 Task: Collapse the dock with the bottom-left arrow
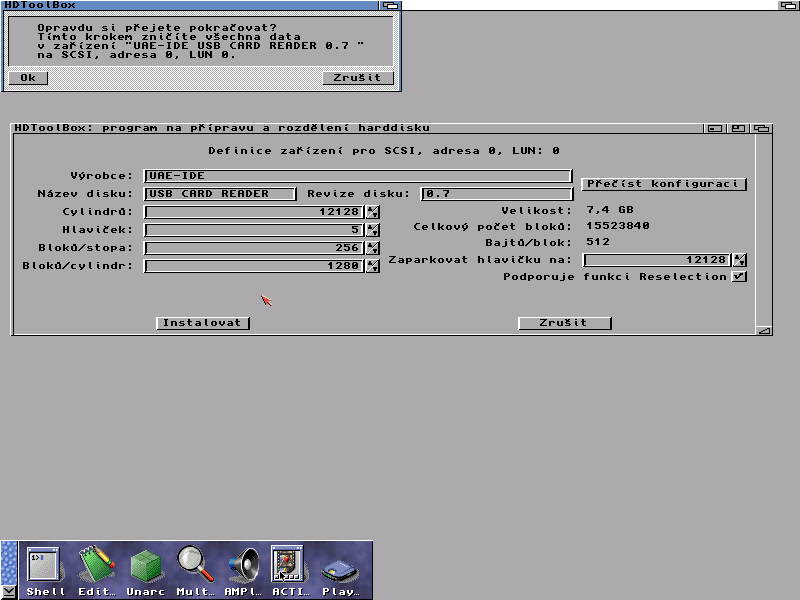pos(9,592)
